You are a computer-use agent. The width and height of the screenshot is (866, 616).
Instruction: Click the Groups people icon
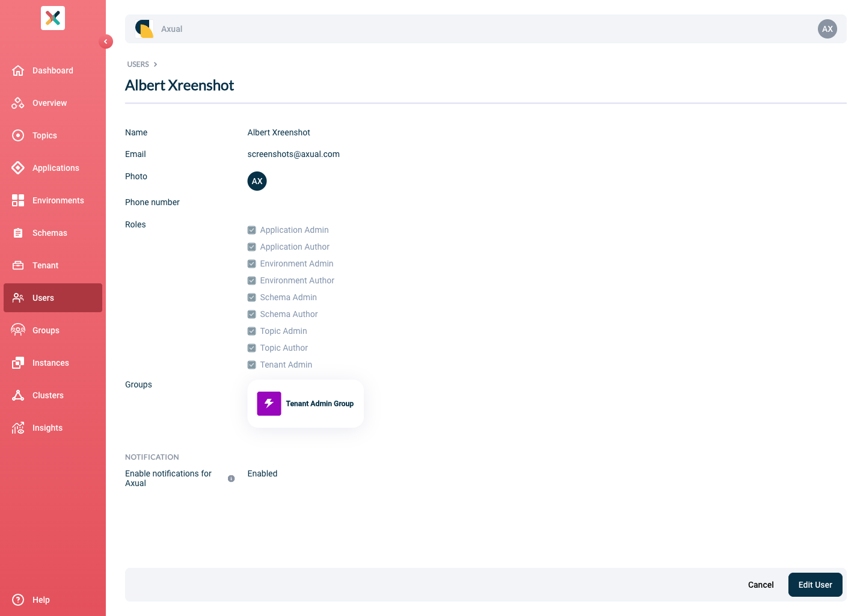point(18,330)
